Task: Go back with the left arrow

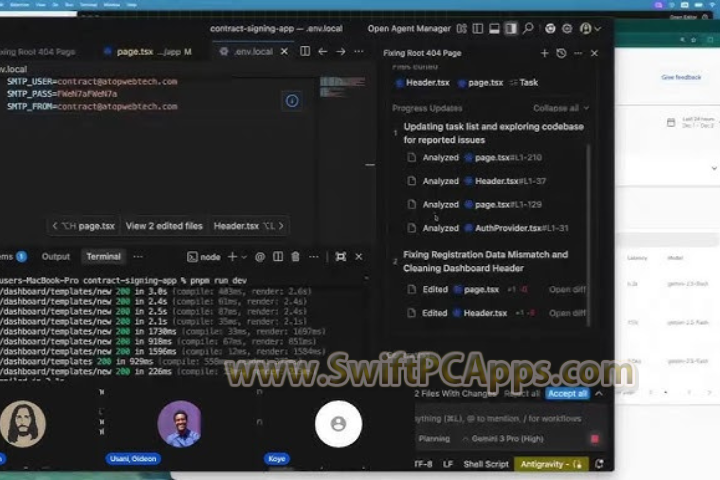Action: coord(322,51)
